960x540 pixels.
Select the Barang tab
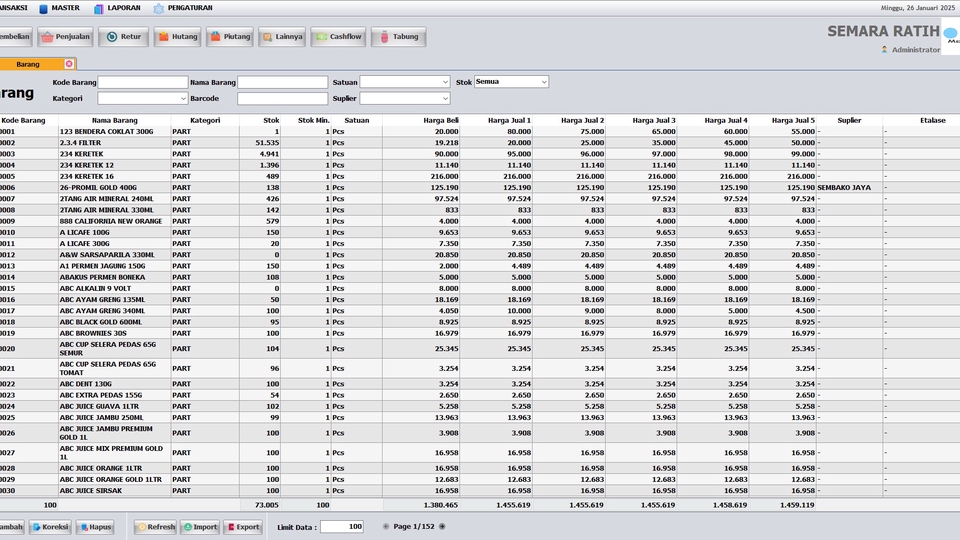tap(28, 64)
